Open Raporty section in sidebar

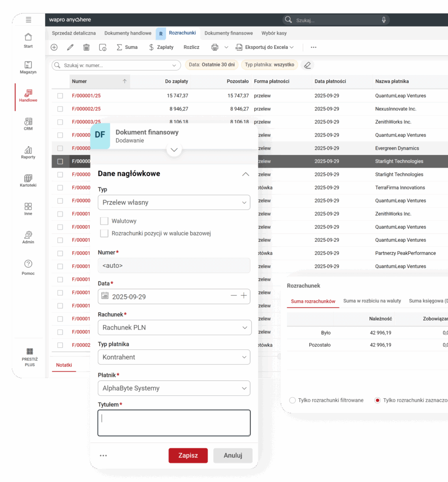[28, 152]
